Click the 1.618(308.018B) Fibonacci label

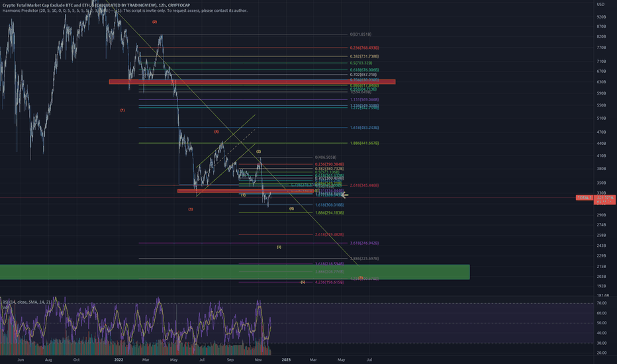pyautogui.click(x=330, y=205)
